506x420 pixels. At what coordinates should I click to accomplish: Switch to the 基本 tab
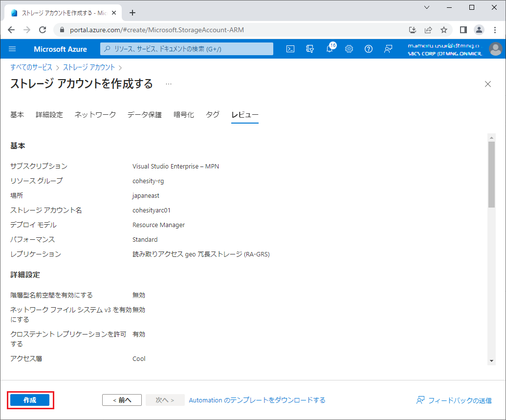click(17, 115)
